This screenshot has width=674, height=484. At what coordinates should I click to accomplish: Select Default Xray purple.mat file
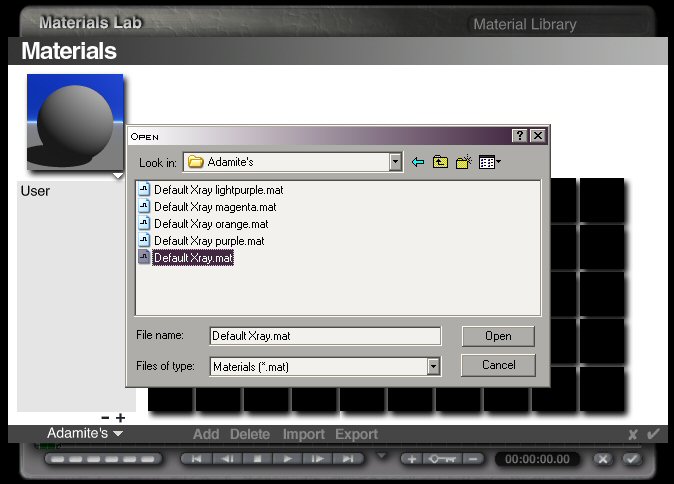tap(209, 241)
